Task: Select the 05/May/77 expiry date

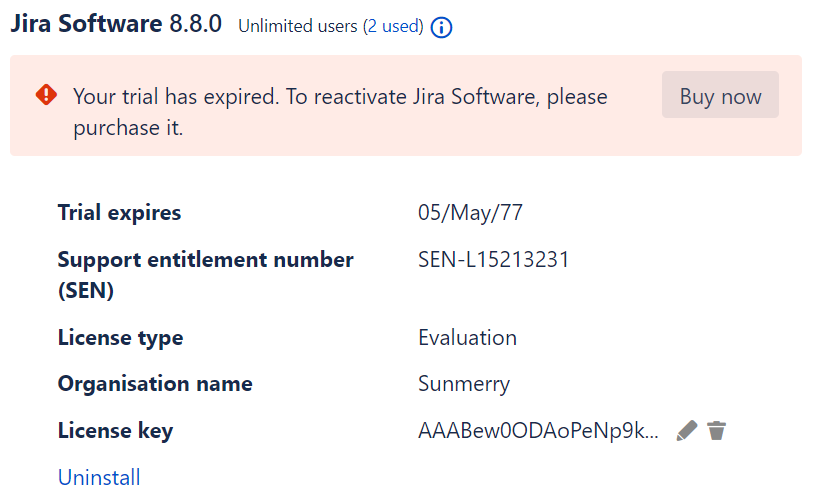Action: click(470, 213)
